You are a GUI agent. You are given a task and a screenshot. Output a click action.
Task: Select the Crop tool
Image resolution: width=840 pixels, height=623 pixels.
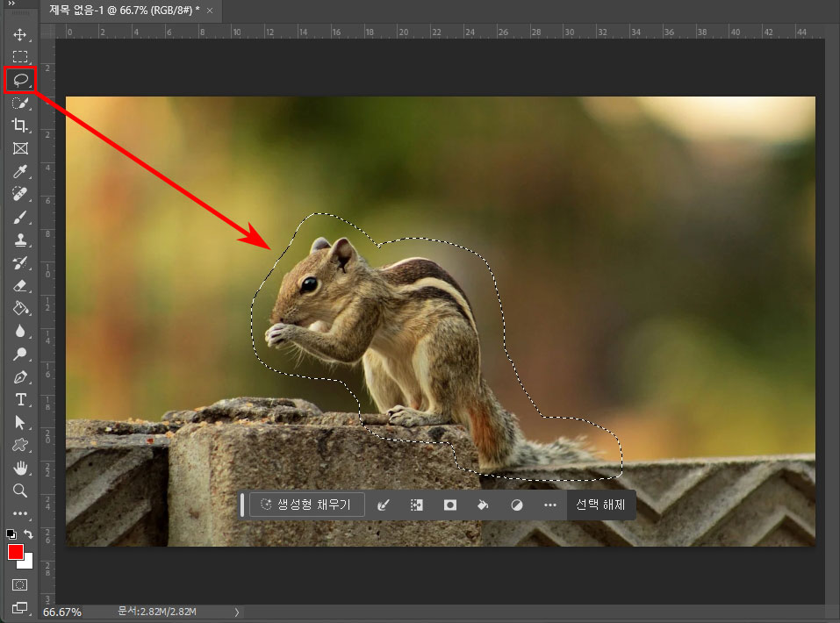point(20,125)
